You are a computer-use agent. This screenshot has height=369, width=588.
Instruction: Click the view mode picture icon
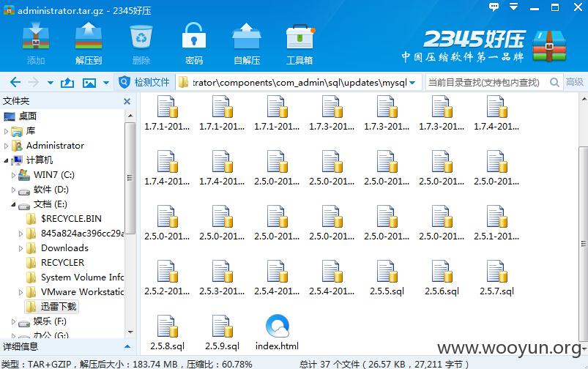click(89, 83)
